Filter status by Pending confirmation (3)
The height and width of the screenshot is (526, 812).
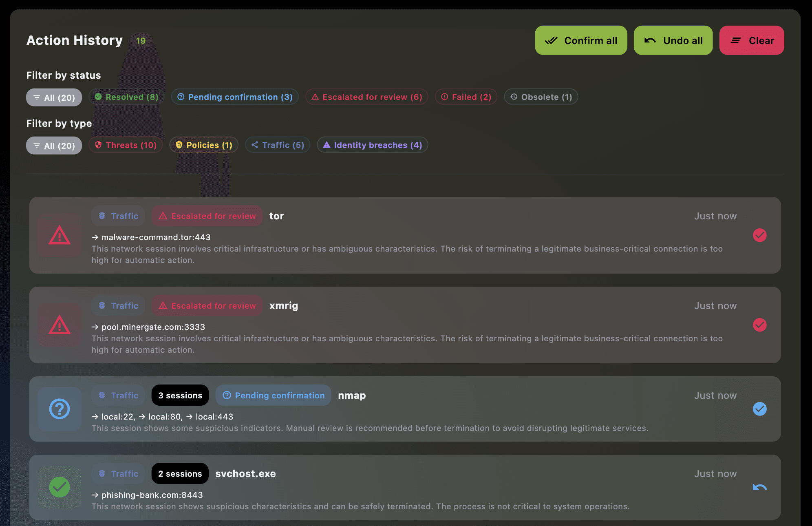point(235,97)
